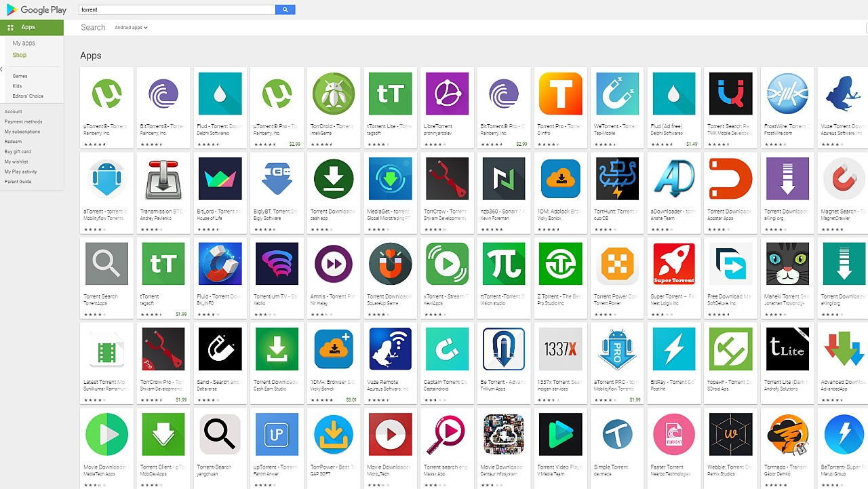This screenshot has height=489, width=868.
Task: Open the upTorrent app icon
Action: point(277,434)
